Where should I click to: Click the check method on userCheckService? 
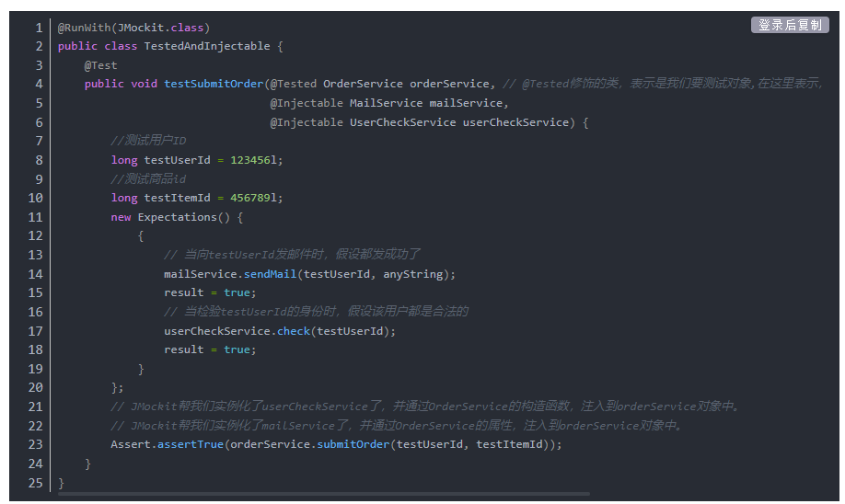coord(294,331)
